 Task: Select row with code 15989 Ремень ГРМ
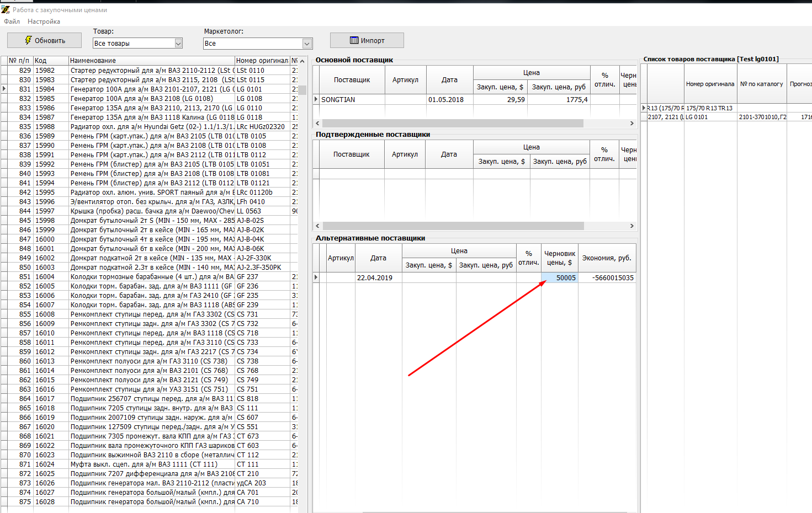pos(149,136)
